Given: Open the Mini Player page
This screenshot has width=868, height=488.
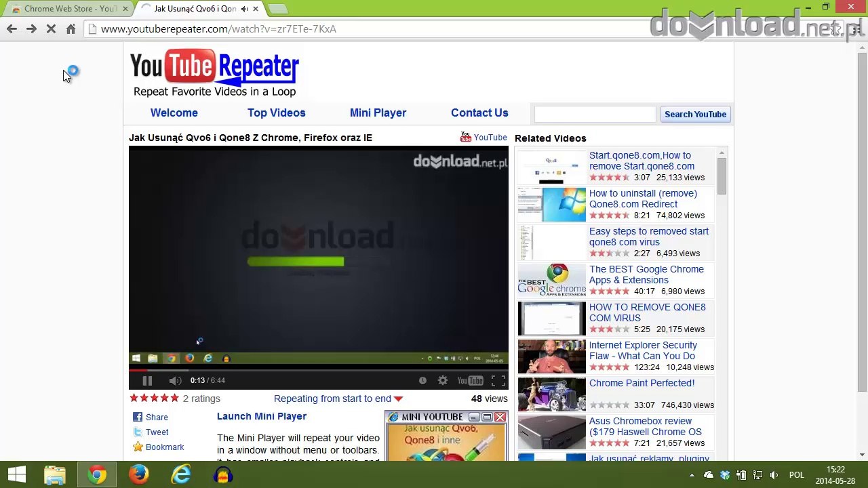Looking at the screenshot, I should click(x=378, y=113).
